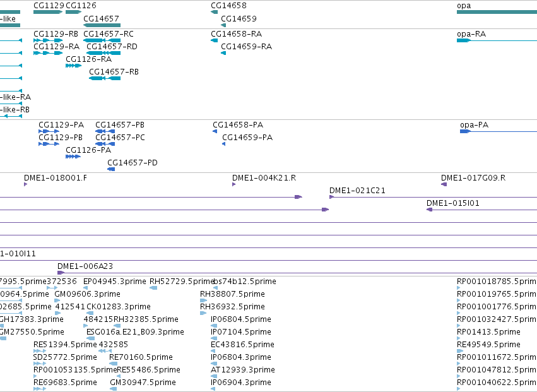Open EST RE51394.5prime

coord(65,345)
